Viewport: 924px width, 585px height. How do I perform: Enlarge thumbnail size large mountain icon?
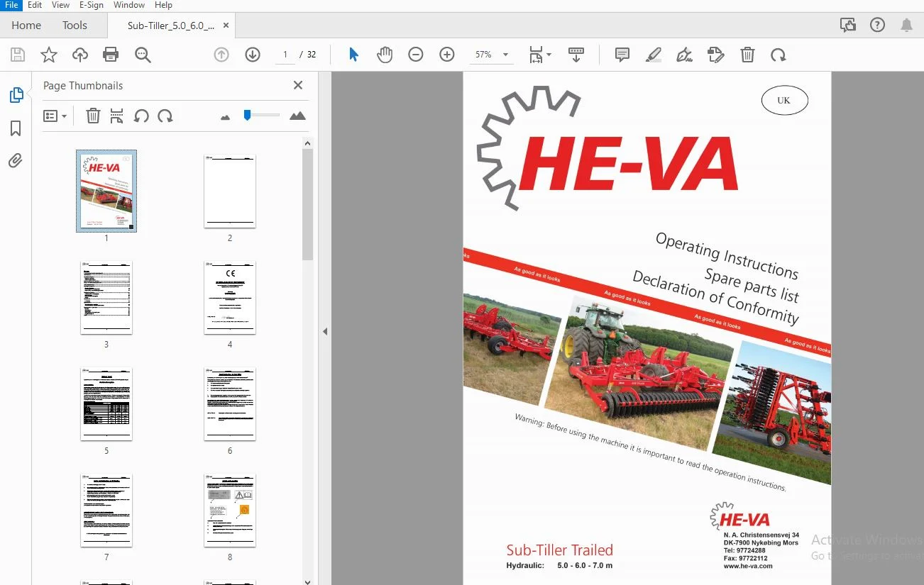tap(298, 116)
